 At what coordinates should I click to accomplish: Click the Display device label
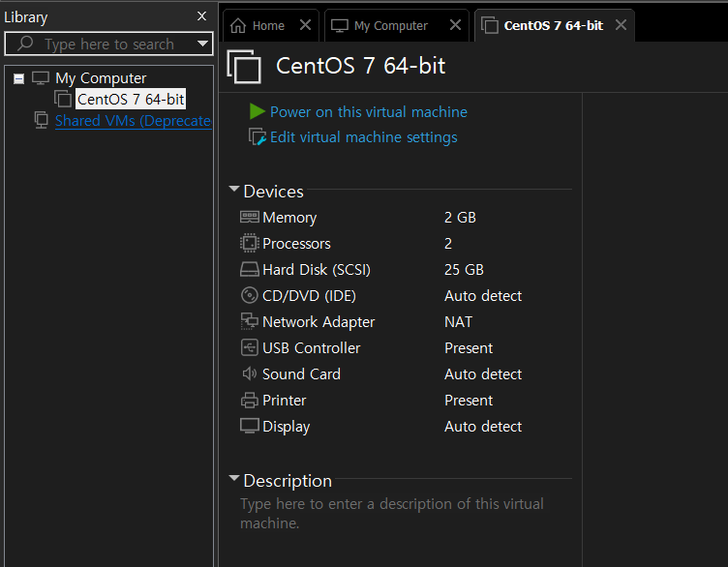[286, 427]
